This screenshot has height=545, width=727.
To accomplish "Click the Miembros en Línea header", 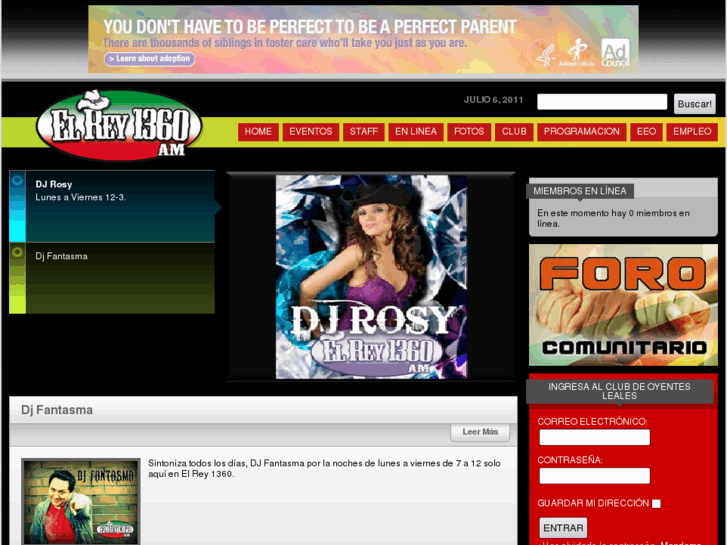I will point(580,191).
